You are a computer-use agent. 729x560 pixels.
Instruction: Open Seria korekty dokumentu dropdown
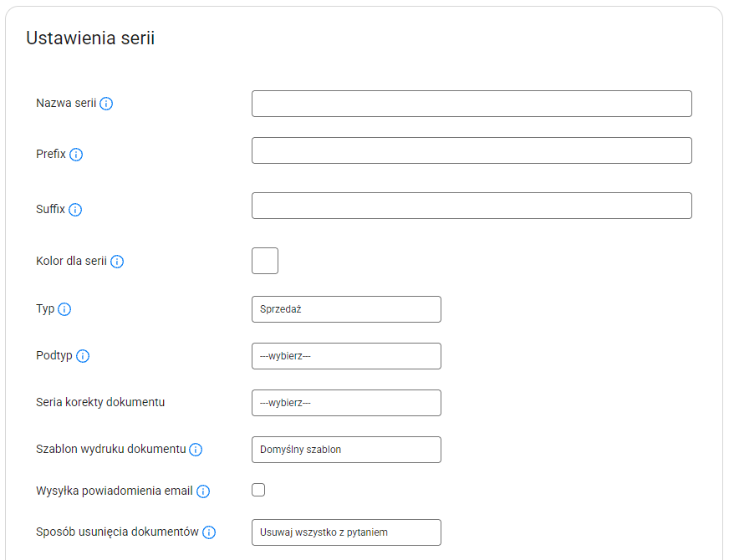click(x=346, y=403)
